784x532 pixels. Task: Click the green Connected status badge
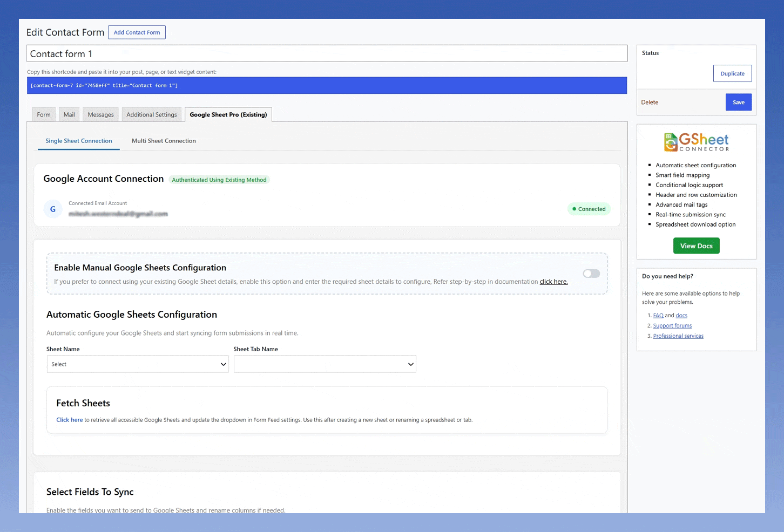[589, 209]
